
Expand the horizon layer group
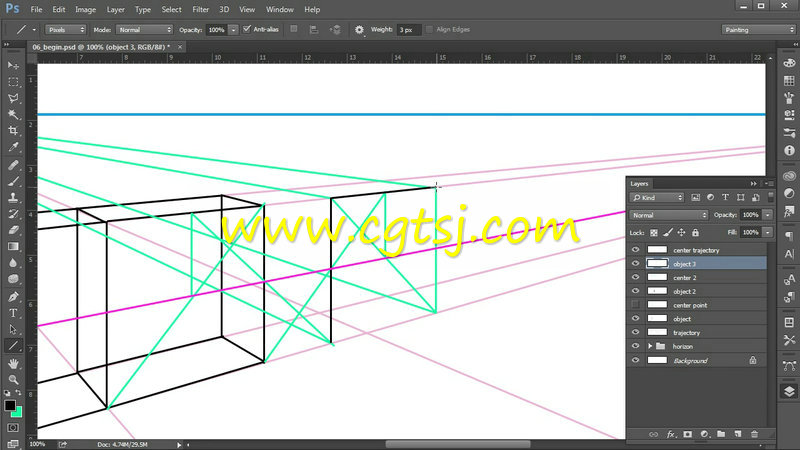pos(650,346)
